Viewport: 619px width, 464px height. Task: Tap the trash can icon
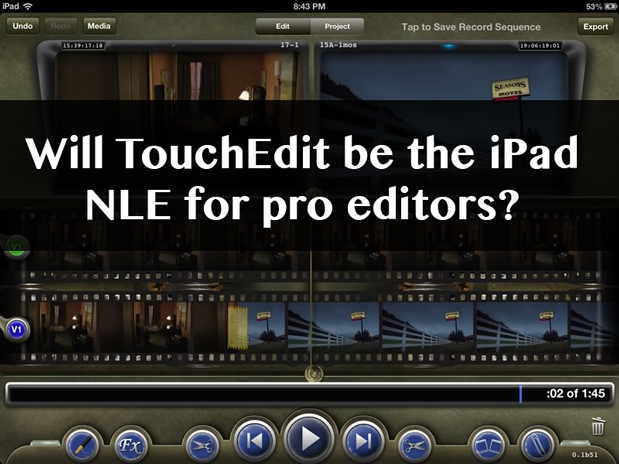point(598,426)
